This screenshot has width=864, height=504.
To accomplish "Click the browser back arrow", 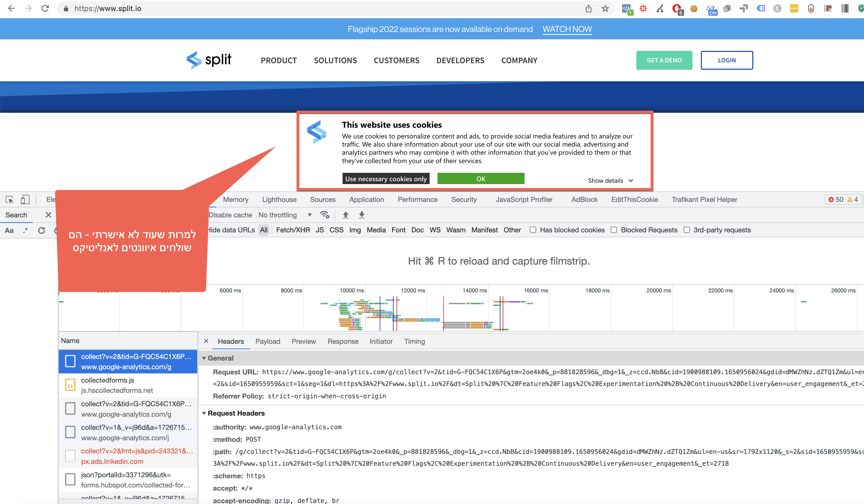I will click(11, 8).
